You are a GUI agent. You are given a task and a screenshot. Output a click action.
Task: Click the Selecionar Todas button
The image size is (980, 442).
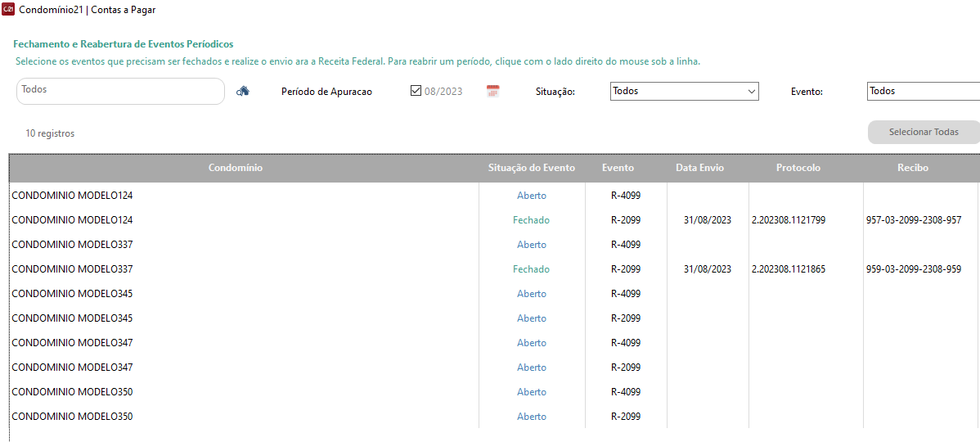coord(924,133)
